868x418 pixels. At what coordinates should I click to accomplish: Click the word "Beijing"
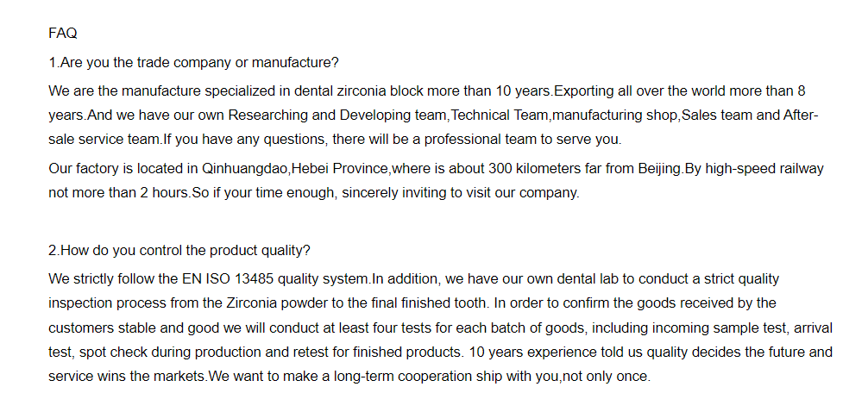657,168
